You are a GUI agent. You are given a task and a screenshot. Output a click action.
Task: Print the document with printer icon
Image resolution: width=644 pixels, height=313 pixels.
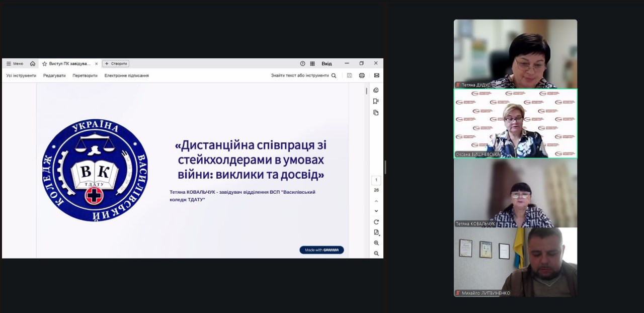[362, 75]
